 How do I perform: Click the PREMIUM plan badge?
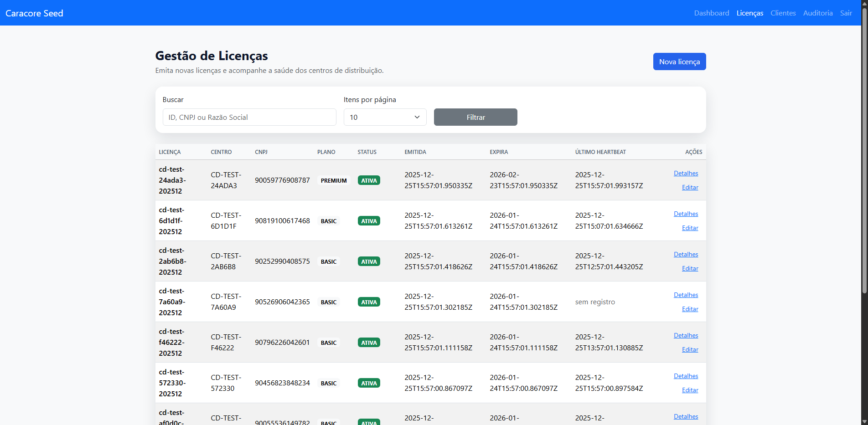tap(333, 180)
